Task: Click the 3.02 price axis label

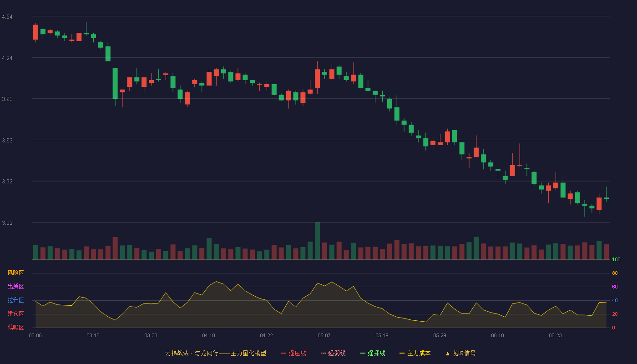Action: [x=7, y=223]
